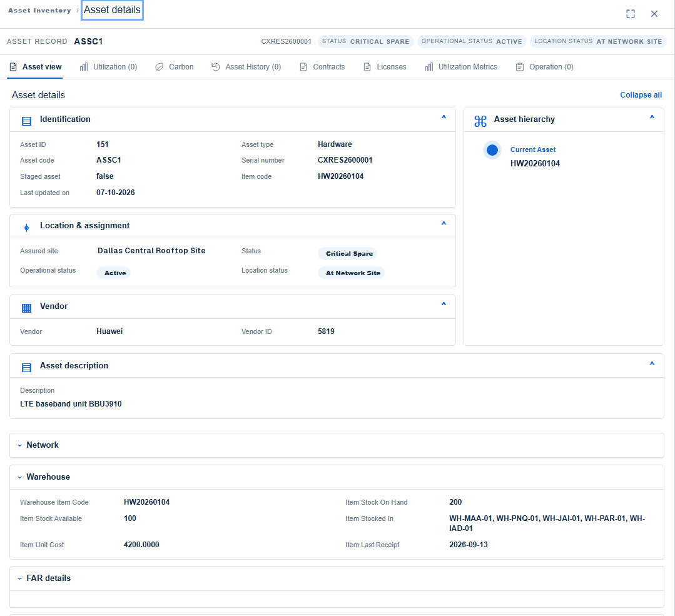675x616 pixels.
Task: Click the Item Unit Cost 4200.0000
Action: (141, 545)
